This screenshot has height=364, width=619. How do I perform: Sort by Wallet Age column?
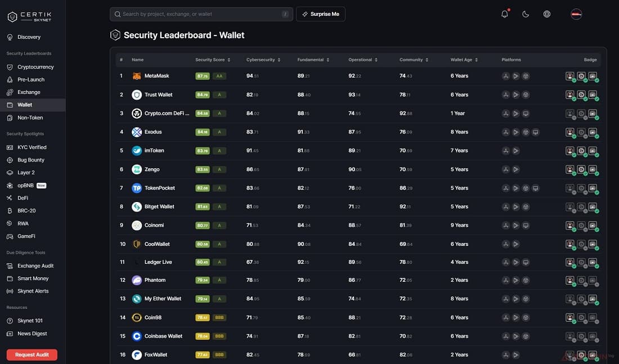pyautogui.click(x=464, y=60)
